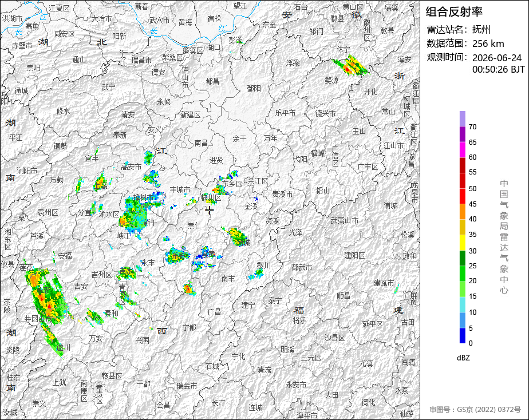Click the legend value 45

473,204
